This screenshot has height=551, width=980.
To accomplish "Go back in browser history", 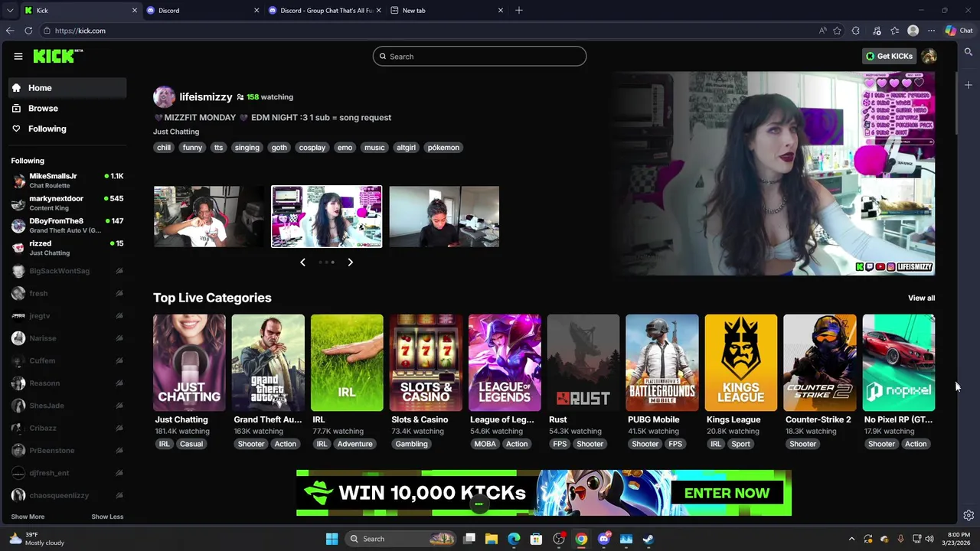I will [x=10, y=31].
